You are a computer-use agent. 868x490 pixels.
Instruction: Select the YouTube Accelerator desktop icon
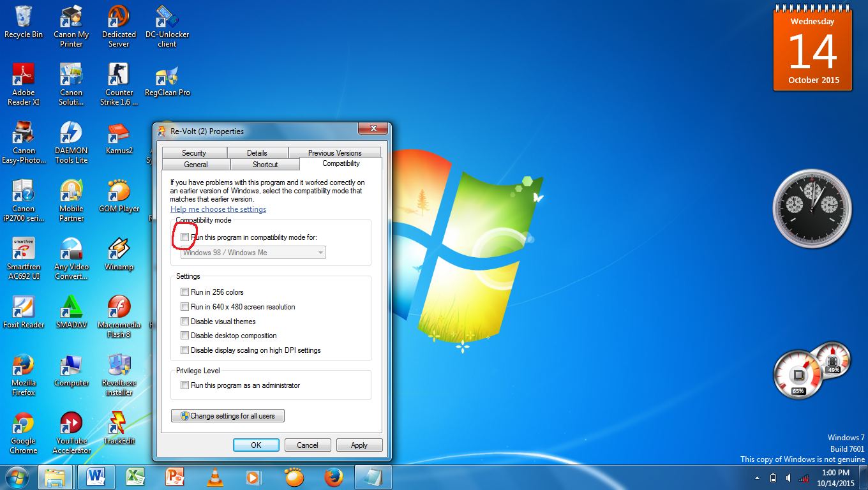click(x=71, y=433)
